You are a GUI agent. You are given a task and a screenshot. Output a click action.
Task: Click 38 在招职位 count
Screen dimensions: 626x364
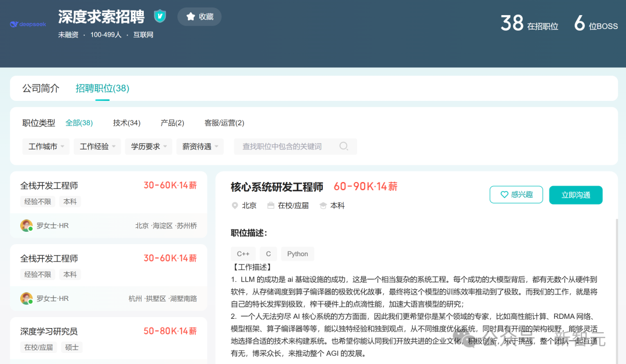529,23
